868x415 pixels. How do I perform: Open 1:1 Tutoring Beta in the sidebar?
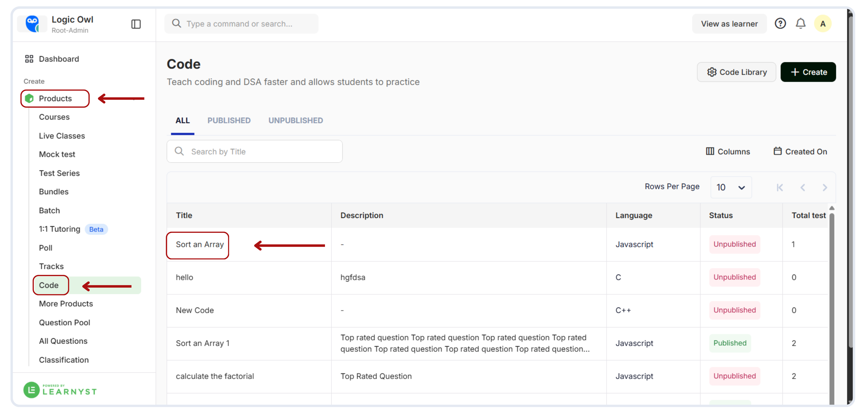tap(73, 229)
